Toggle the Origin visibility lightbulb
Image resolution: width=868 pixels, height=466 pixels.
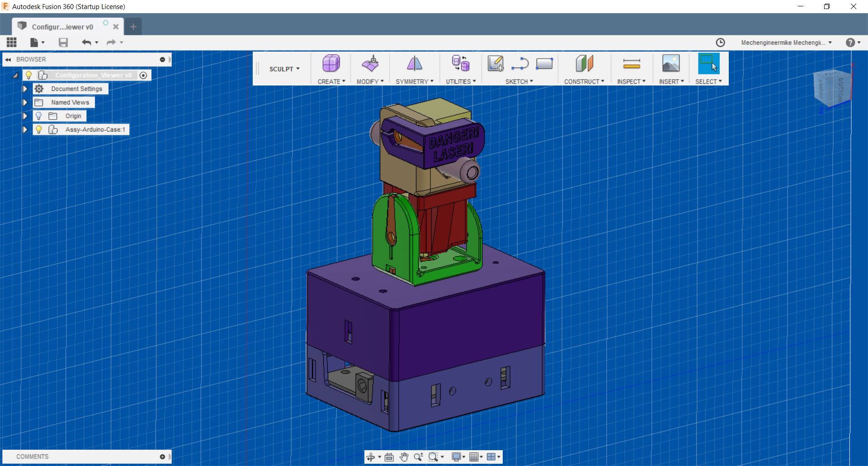[x=39, y=116]
